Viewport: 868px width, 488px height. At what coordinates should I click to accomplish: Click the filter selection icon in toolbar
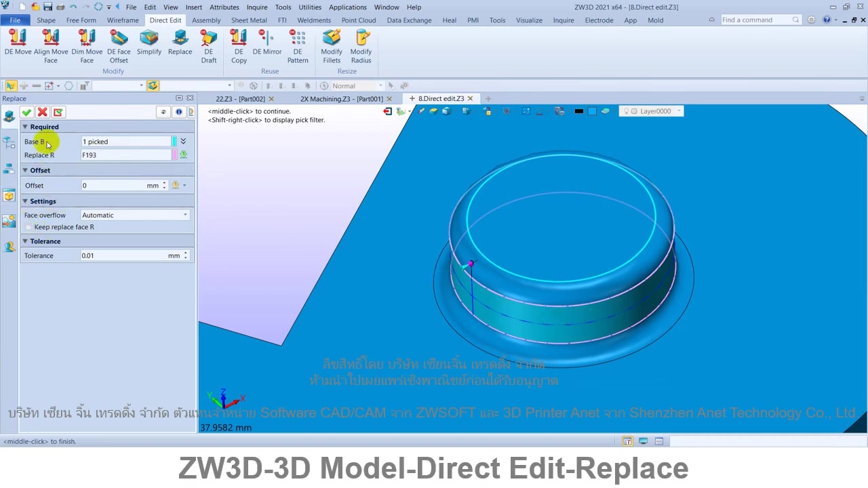[x=84, y=85]
